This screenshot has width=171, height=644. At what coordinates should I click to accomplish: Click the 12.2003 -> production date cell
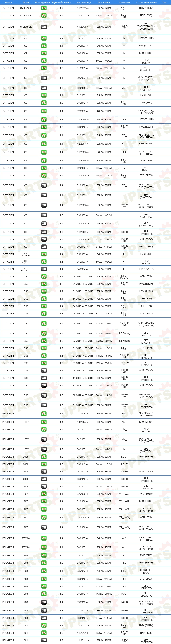83,144
